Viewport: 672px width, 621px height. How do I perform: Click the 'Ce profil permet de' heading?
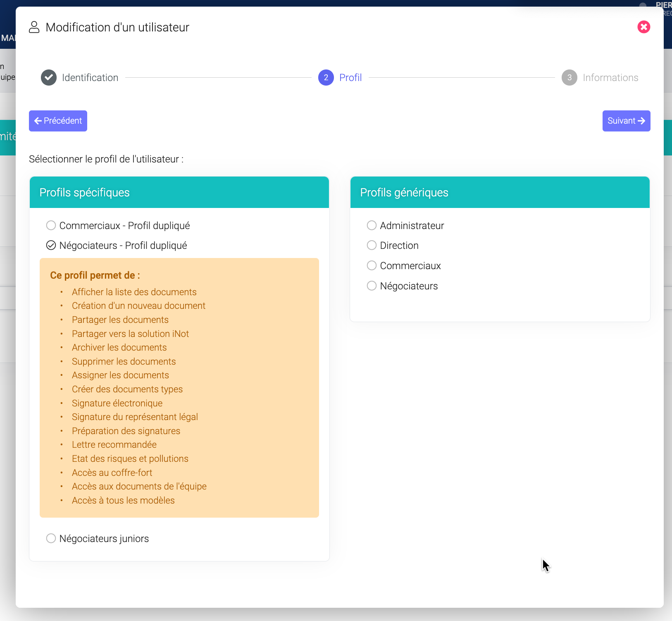coord(95,275)
